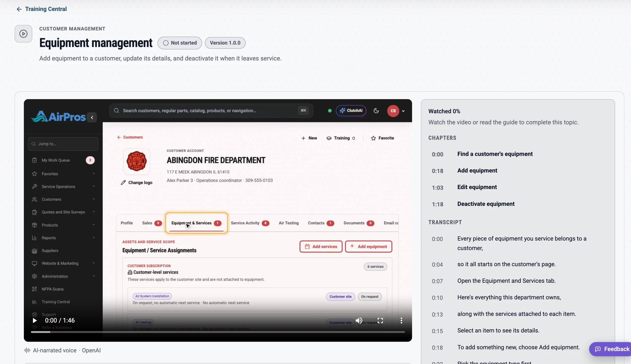This screenshot has width=631, height=364.
Task: Open Equipment & Services tab
Action: point(196,223)
